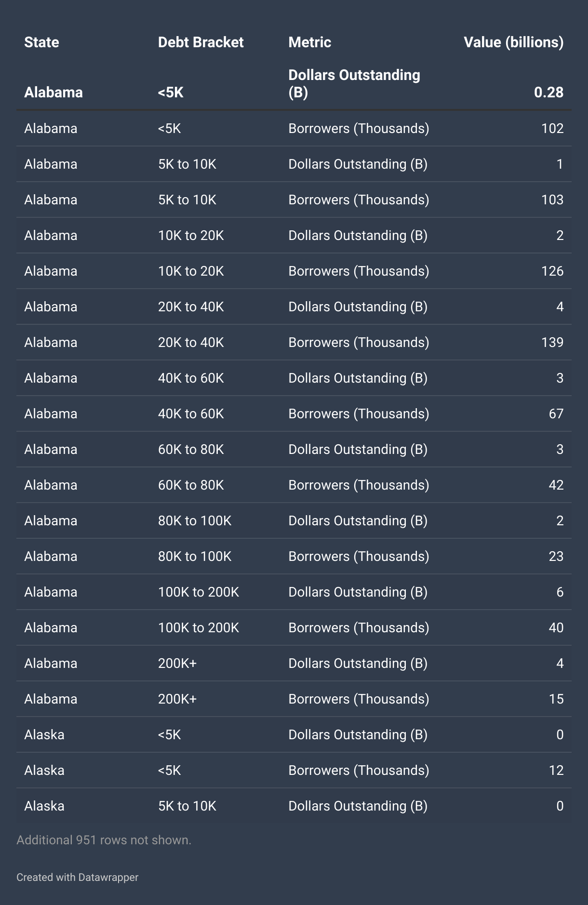
Task: Open the Created with Datawrapper link
Action: point(77,877)
